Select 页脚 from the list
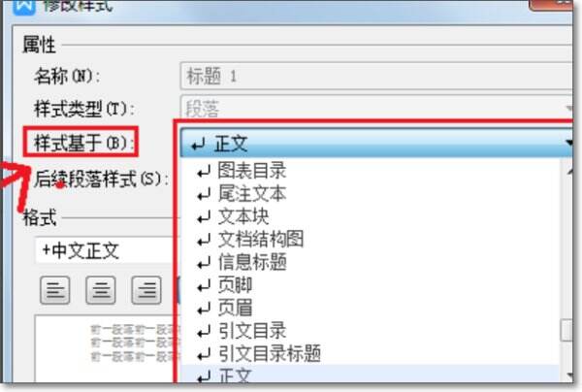The height and width of the screenshot is (392, 582). coord(370,285)
